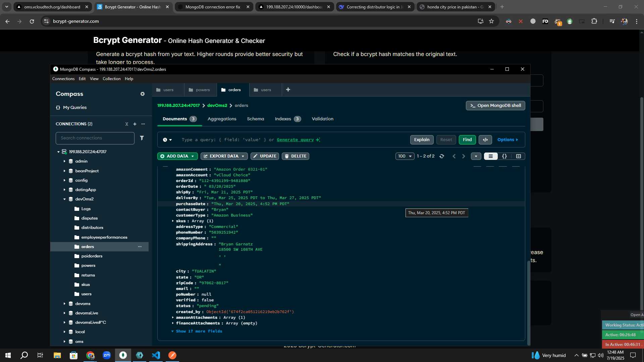Image resolution: width=644 pixels, height=362 pixels.
Task: Expand the skus Array field
Action: tap(173, 221)
